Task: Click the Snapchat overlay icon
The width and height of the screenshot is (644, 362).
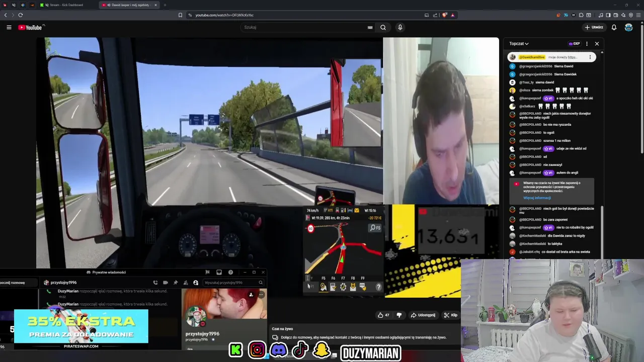Action: click(321, 350)
